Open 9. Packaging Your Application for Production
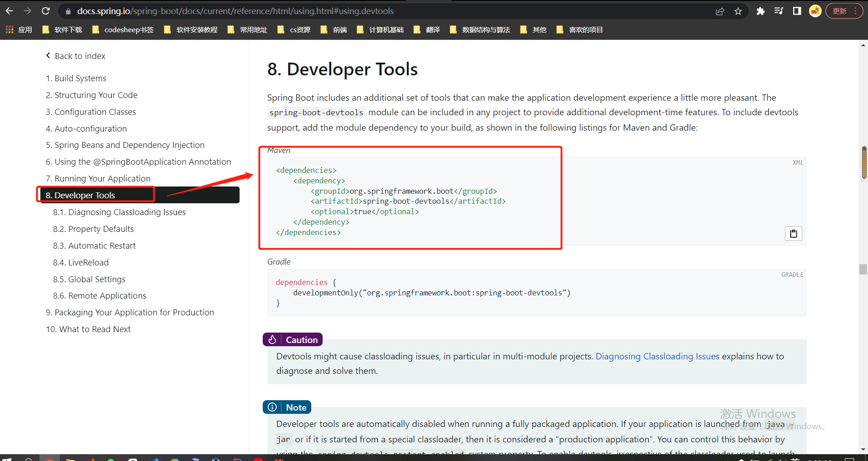Viewport: 868px width, 461px height. [x=130, y=312]
